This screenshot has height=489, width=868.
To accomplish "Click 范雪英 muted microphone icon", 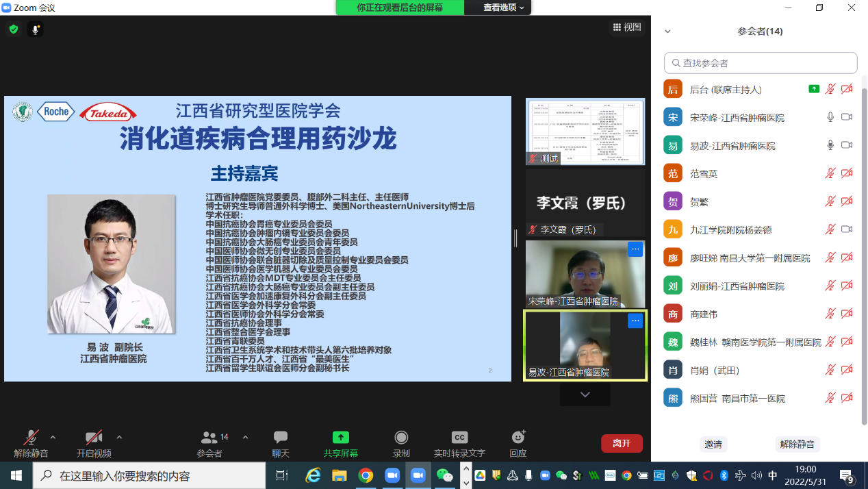I will pyautogui.click(x=830, y=173).
